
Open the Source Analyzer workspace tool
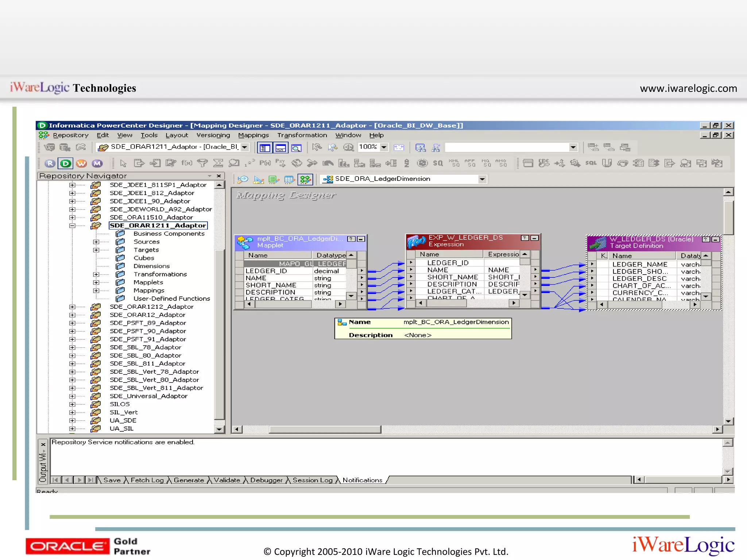(x=243, y=179)
